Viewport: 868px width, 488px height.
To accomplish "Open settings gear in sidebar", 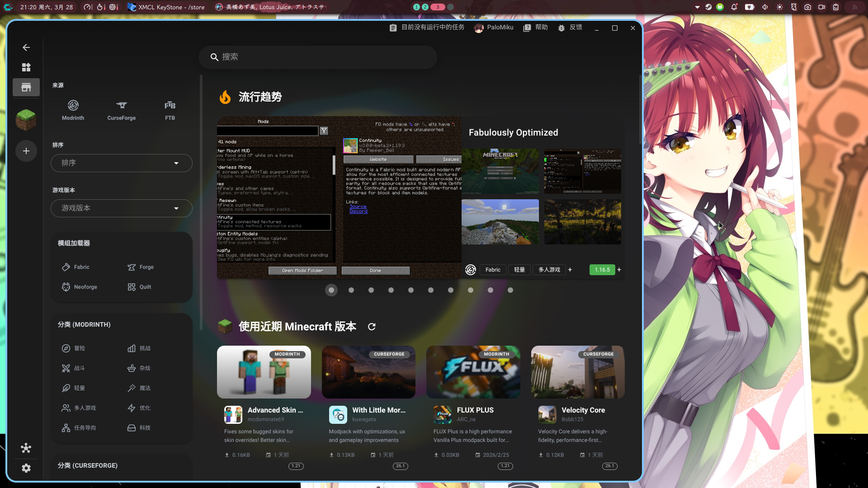I will tap(26, 468).
